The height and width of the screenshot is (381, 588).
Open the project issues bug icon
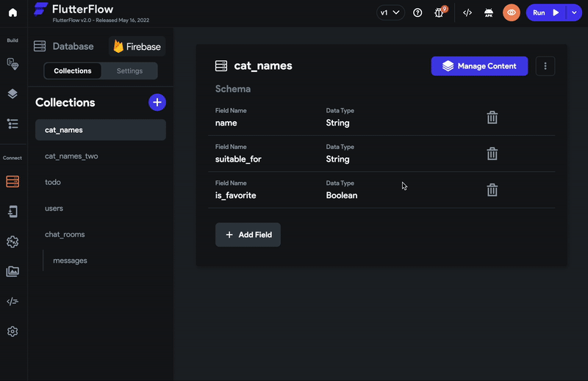pyautogui.click(x=439, y=12)
